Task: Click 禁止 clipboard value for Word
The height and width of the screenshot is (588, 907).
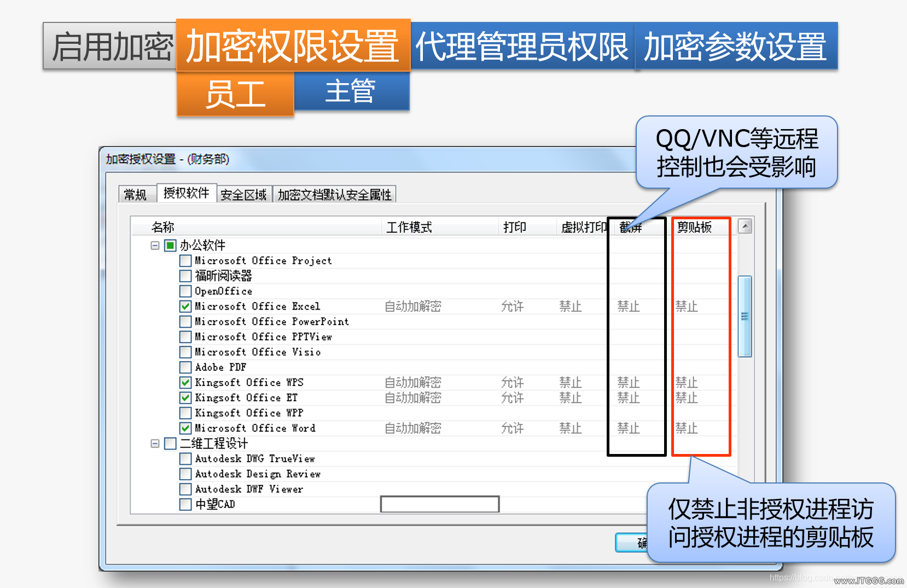Action: (687, 428)
